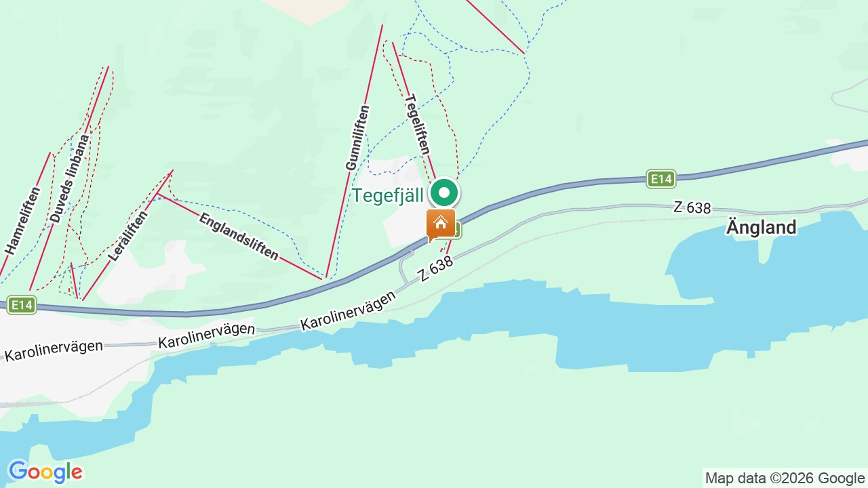This screenshot has height=488, width=868.
Task: Click the angled Karolinervägen label near Z 638
Action: pos(348,311)
